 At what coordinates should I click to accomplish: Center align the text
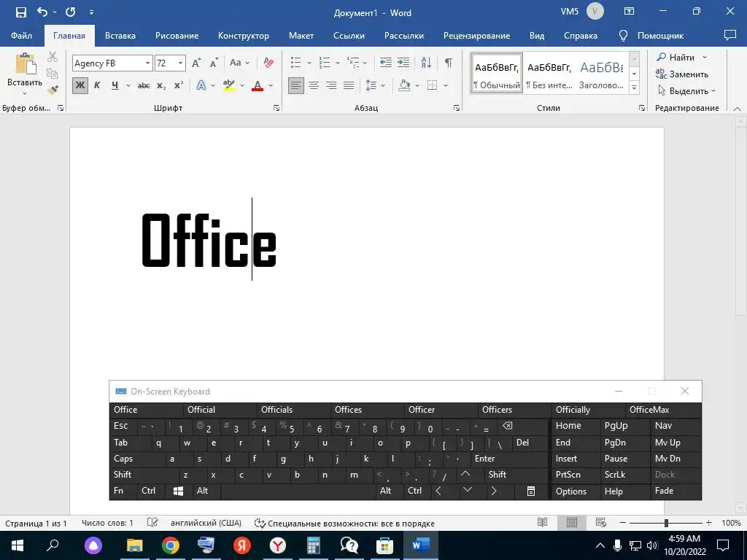(x=314, y=85)
